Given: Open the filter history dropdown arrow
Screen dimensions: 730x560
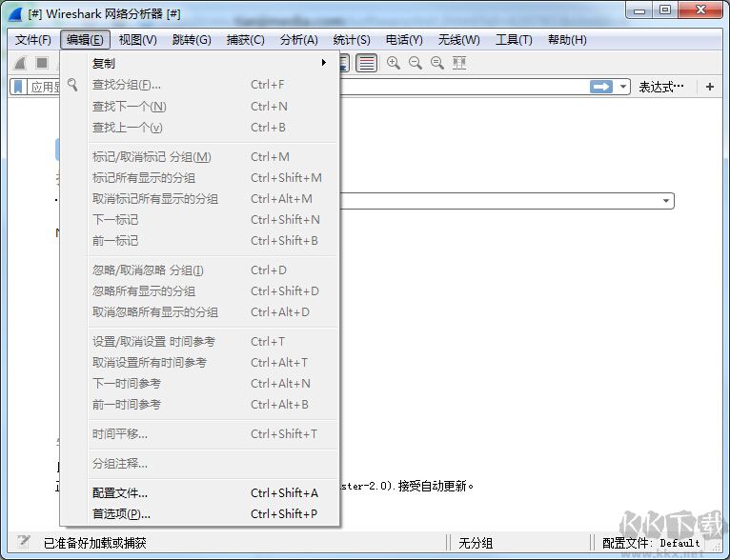Looking at the screenshot, I should click(623, 87).
